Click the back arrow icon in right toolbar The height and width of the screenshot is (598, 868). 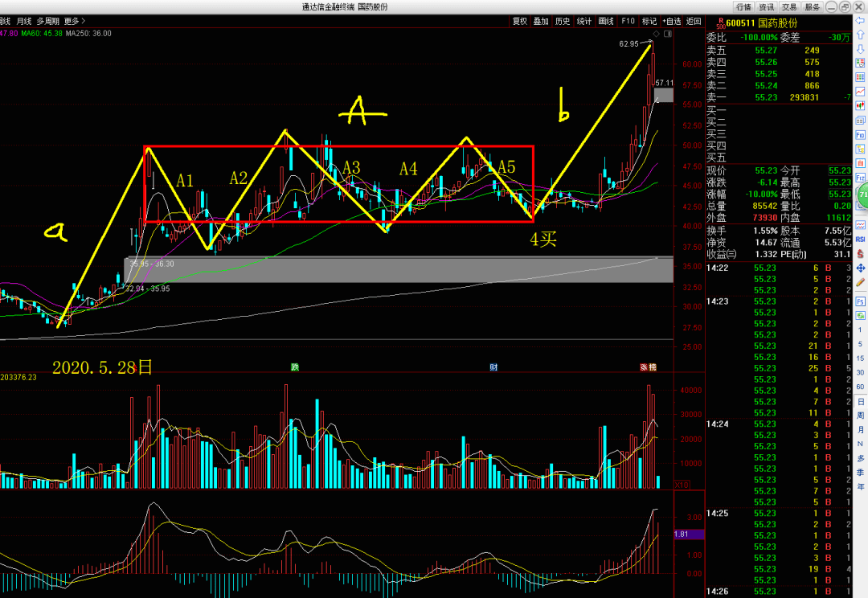click(860, 20)
